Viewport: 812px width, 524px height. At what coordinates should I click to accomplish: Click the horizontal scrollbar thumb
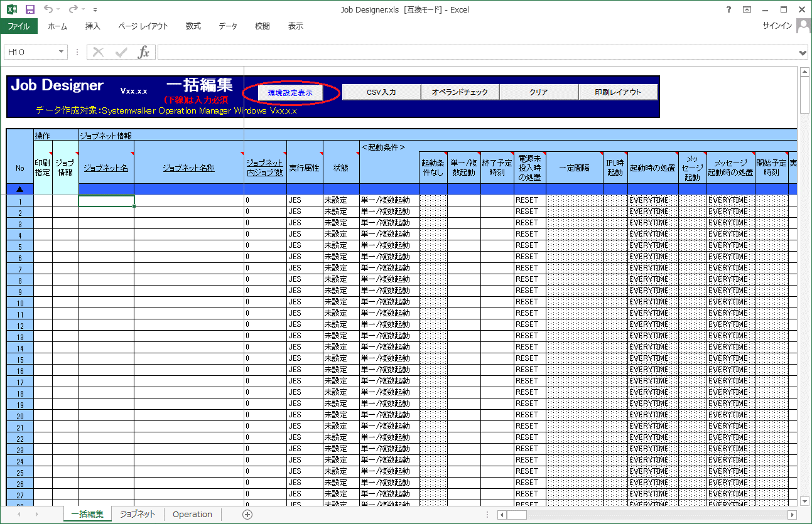(517, 515)
